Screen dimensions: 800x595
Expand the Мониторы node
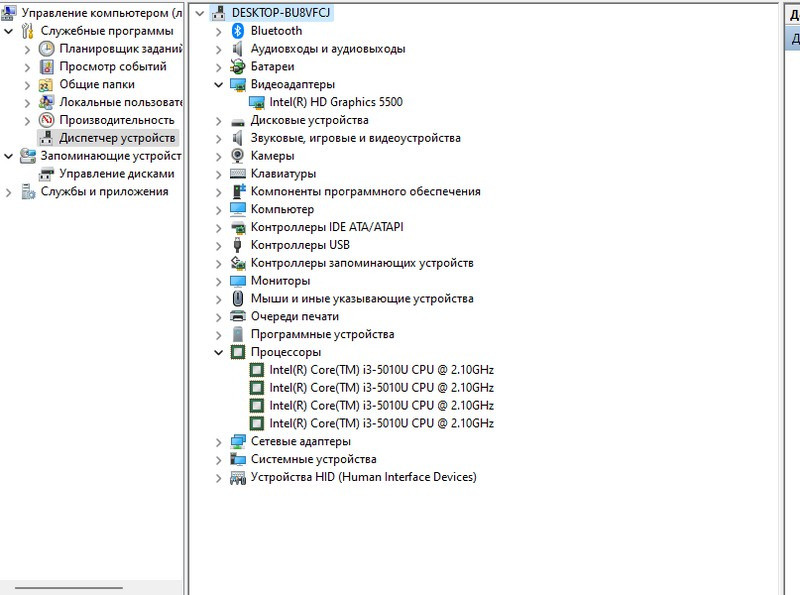218,282
